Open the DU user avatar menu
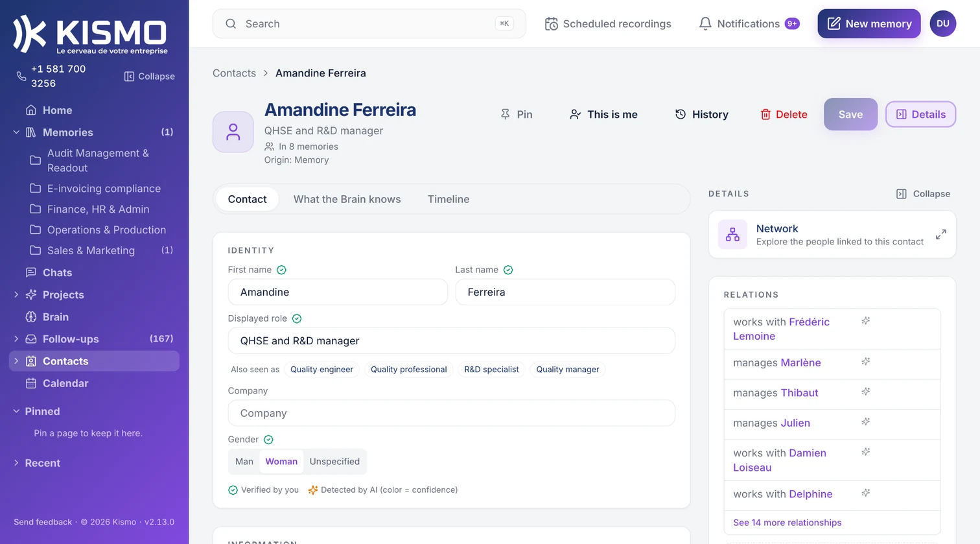The image size is (980, 544). 943,23
